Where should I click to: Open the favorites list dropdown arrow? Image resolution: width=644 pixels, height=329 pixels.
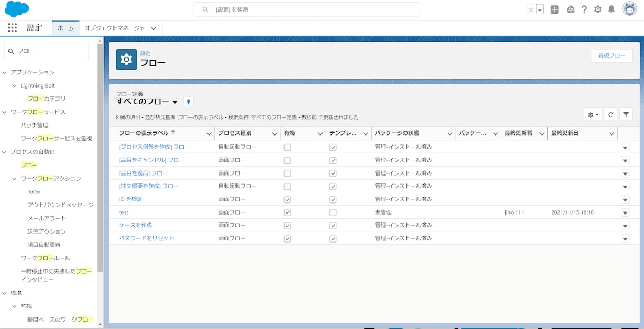click(x=539, y=9)
